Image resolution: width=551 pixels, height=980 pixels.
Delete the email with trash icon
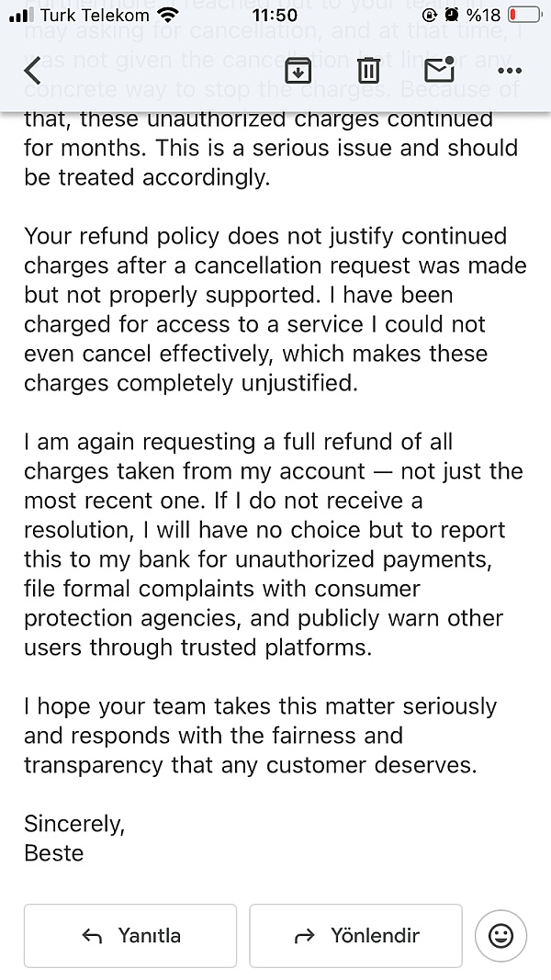click(368, 71)
